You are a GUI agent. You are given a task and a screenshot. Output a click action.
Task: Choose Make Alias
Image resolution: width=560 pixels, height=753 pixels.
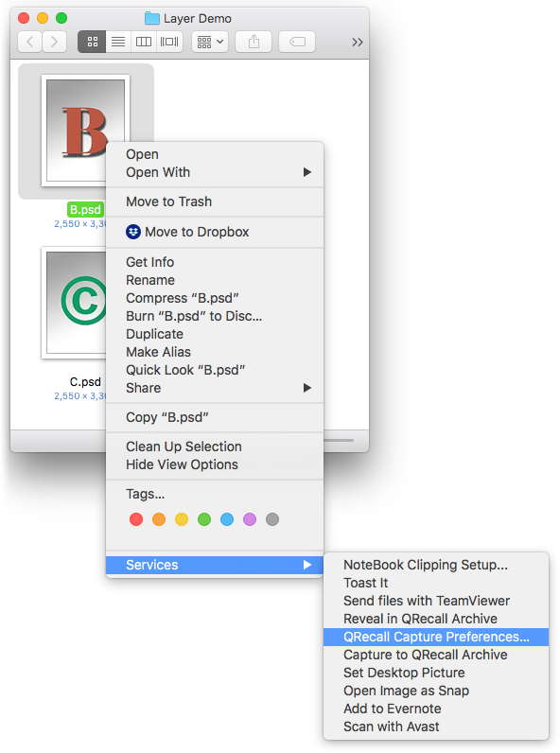pos(214,352)
